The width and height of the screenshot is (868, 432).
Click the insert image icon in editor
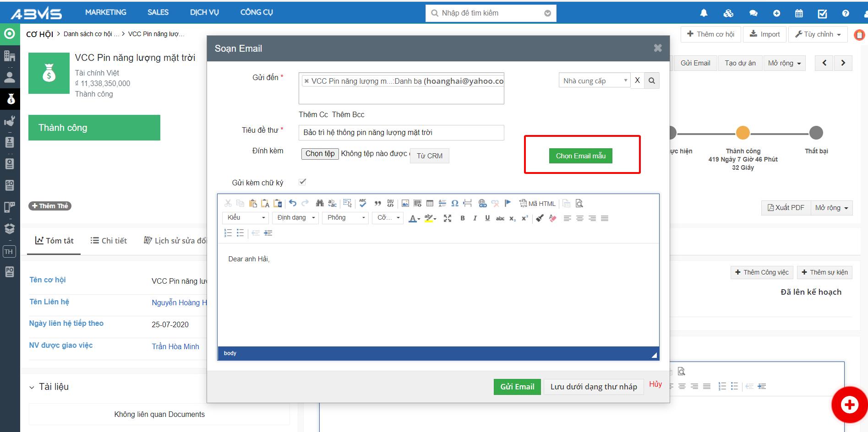click(405, 203)
